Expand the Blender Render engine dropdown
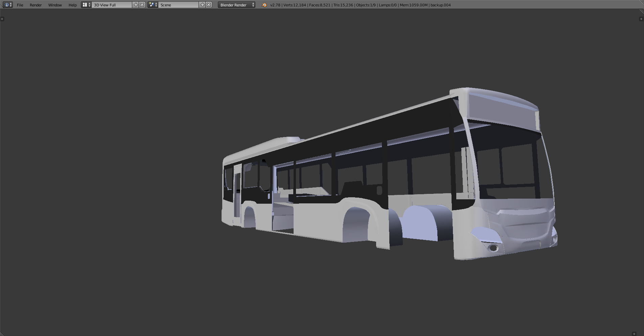The width and height of the screenshot is (644, 336). 236,5
